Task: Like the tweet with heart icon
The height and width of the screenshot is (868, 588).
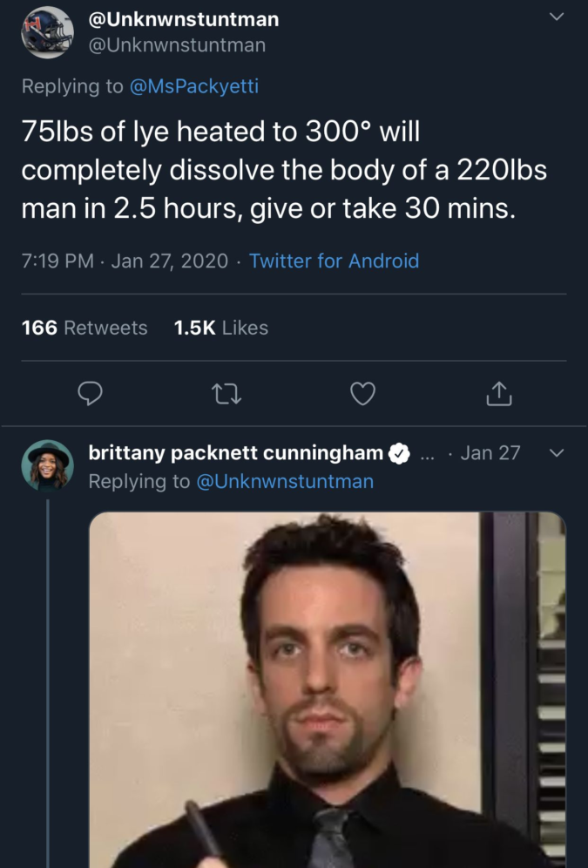Action: [x=362, y=395]
